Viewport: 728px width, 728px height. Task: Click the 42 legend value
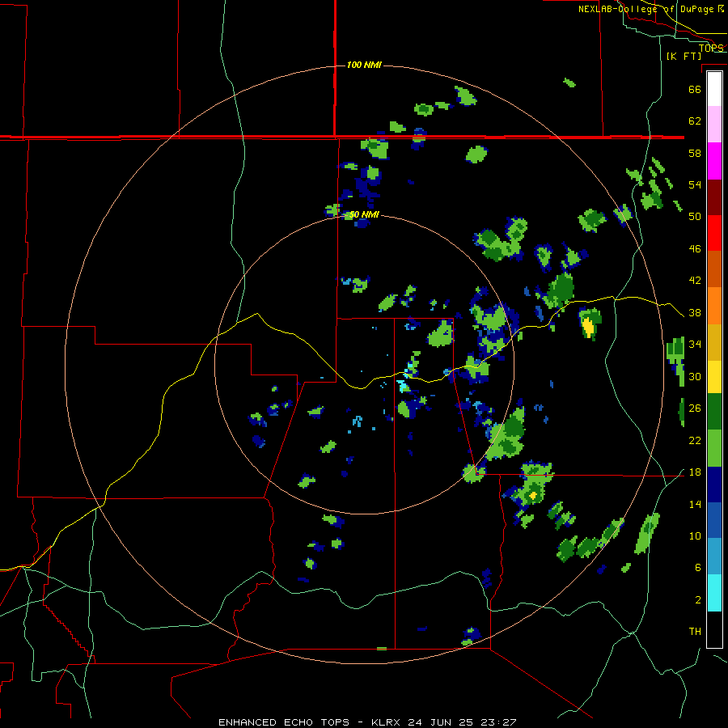[x=695, y=281]
